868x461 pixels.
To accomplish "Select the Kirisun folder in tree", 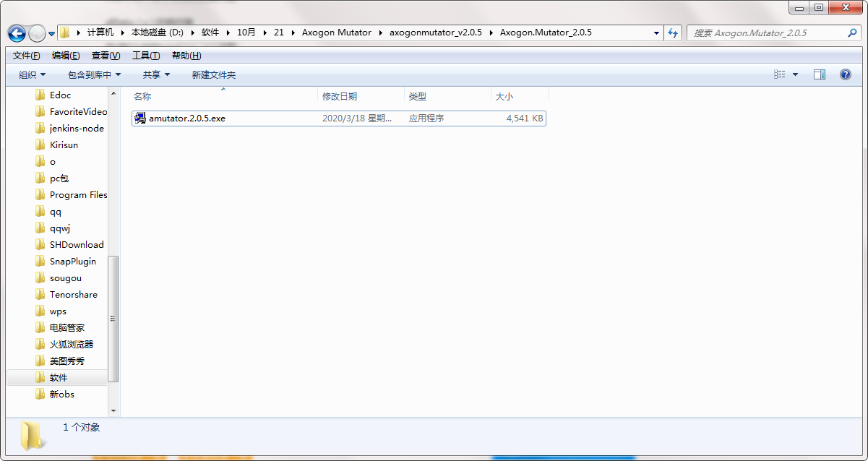I will (x=64, y=145).
